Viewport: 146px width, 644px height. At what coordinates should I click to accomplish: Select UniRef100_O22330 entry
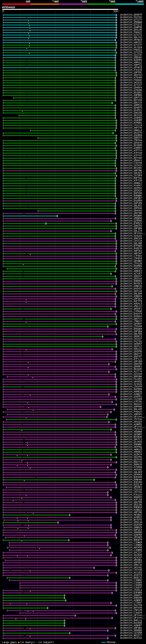tap(131, 55)
